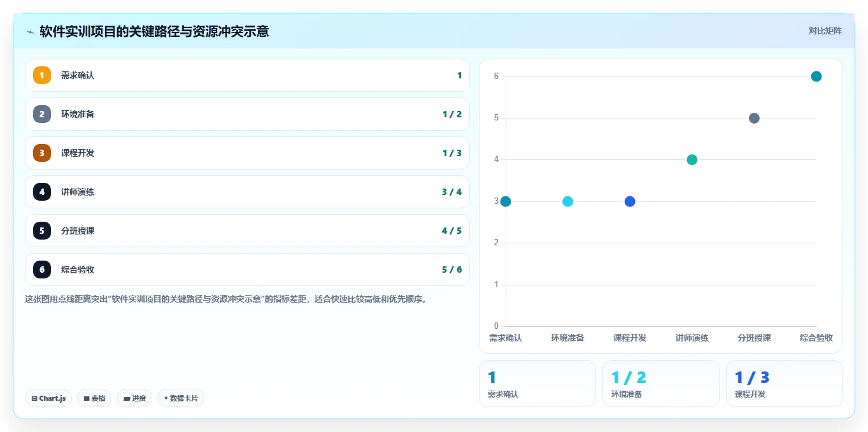Open the 课程开发 data card showing 1 / 3
The image size is (868, 432).
tap(785, 384)
